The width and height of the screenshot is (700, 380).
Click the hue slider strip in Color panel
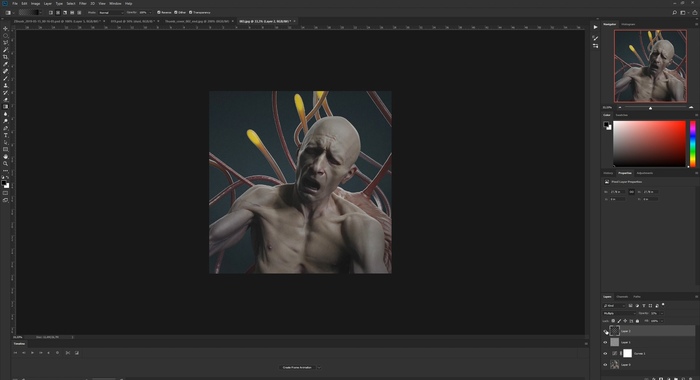(x=692, y=144)
